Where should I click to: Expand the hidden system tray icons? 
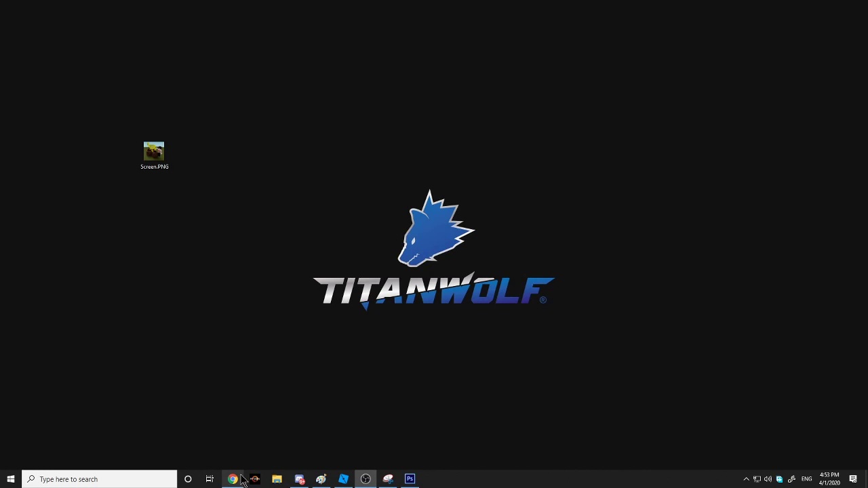click(746, 479)
